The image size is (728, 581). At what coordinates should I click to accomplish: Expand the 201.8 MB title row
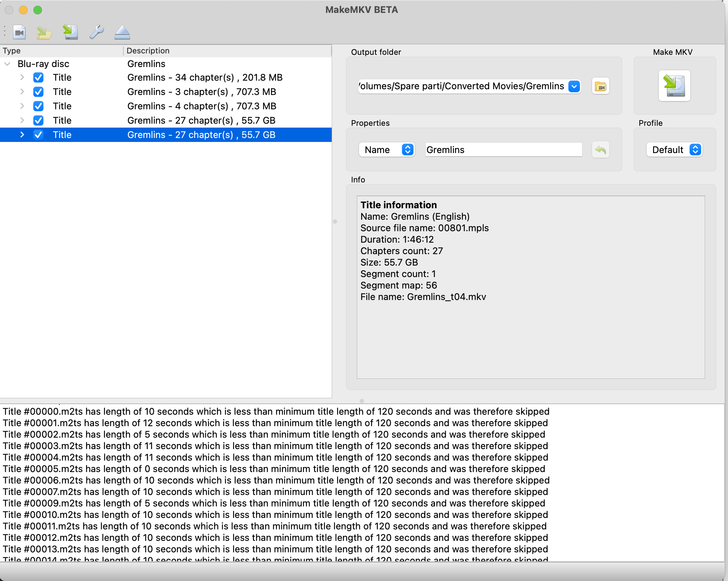click(x=22, y=77)
